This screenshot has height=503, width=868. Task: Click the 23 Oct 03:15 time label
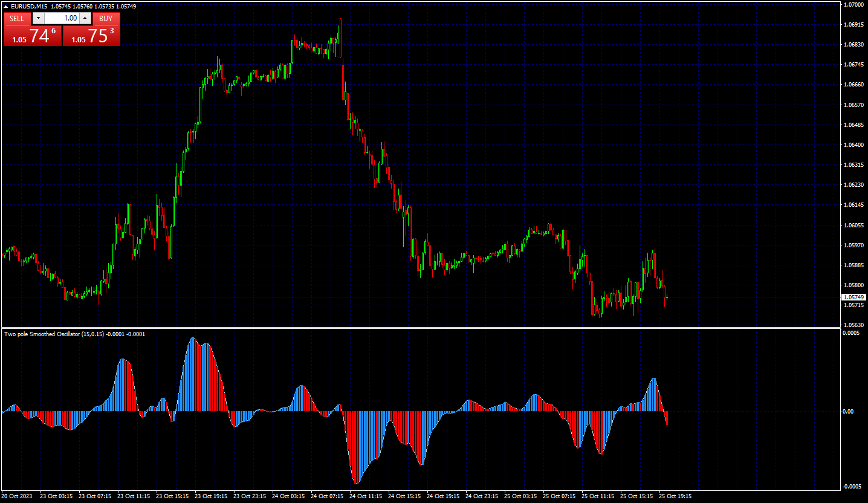coord(56,496)
